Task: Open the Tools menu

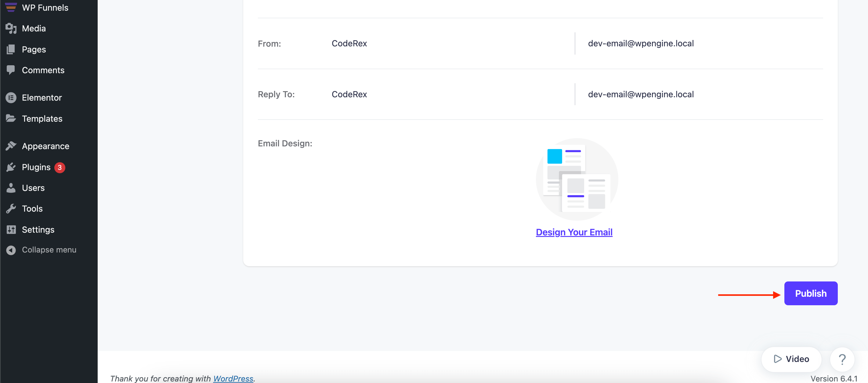Action: point(32,209)
